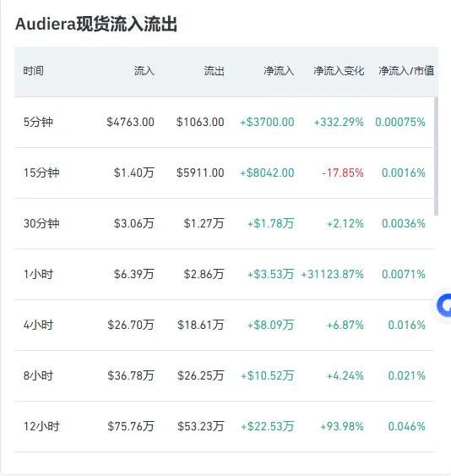Screen dimensions: 451x476
Task: Select the 8小时 row label
Action: click(x=38, y=375)
